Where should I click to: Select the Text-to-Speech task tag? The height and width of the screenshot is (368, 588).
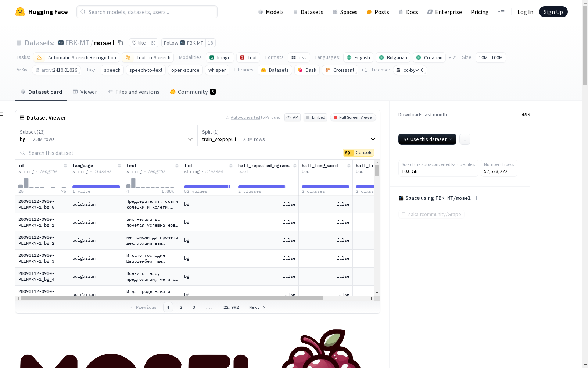pyautogui.click(x=148, y=57)
